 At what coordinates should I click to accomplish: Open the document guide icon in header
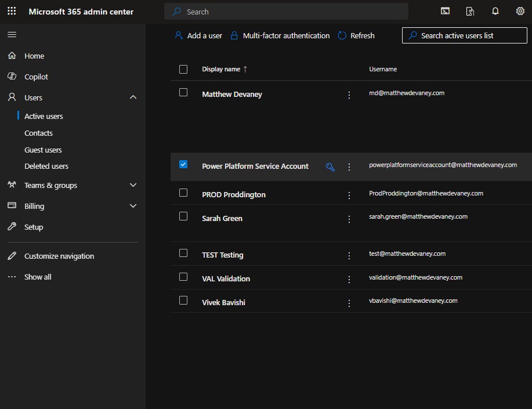coord(470,12)
